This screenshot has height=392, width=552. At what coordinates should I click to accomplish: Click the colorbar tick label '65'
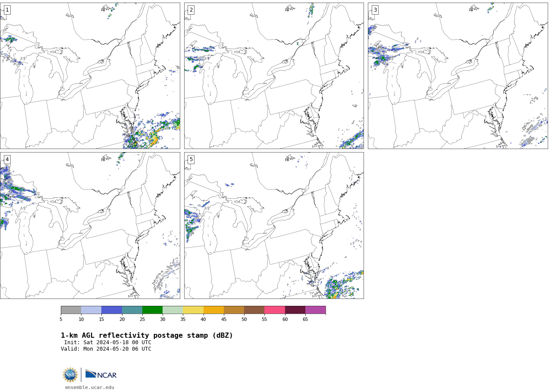point(305,319)
